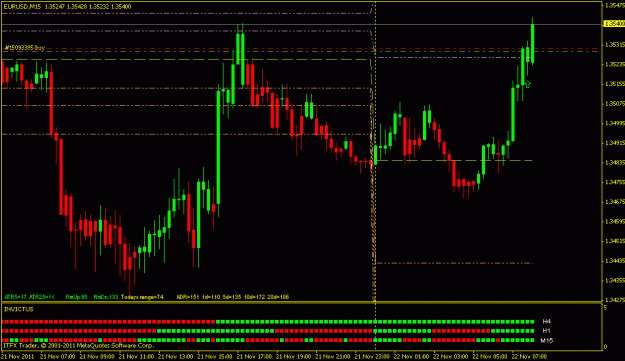This screenshot has width=625, height=361.
Task: Click the 1.35155 price scale label
Action: (x=615, y=84)
